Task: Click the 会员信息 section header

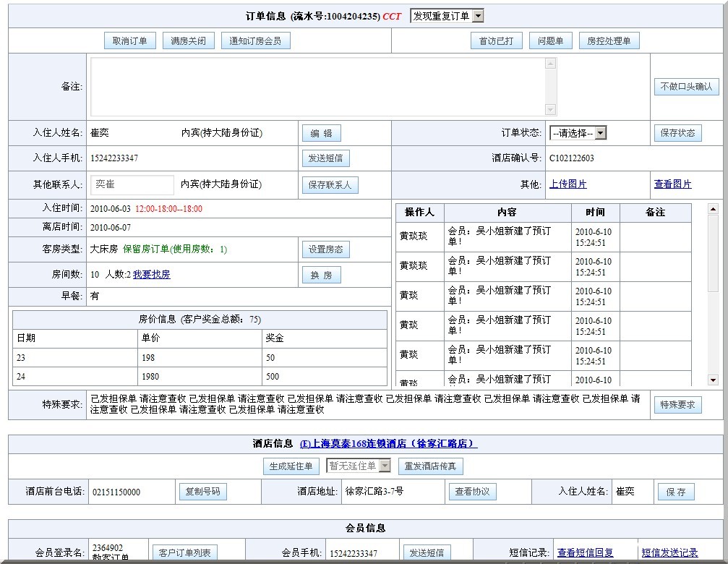Action: (x=365, y=529)
